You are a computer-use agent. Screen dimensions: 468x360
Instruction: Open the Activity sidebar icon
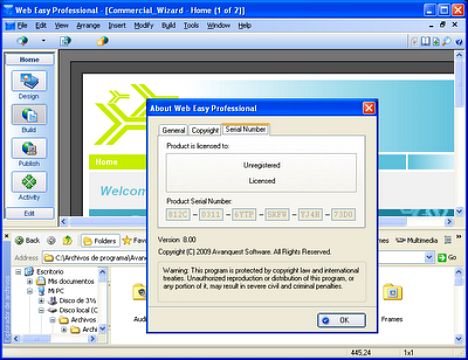(x=29, y=182)
